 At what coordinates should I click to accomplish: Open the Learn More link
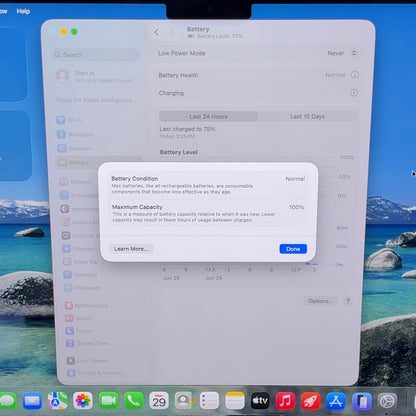tap(131, 249)
